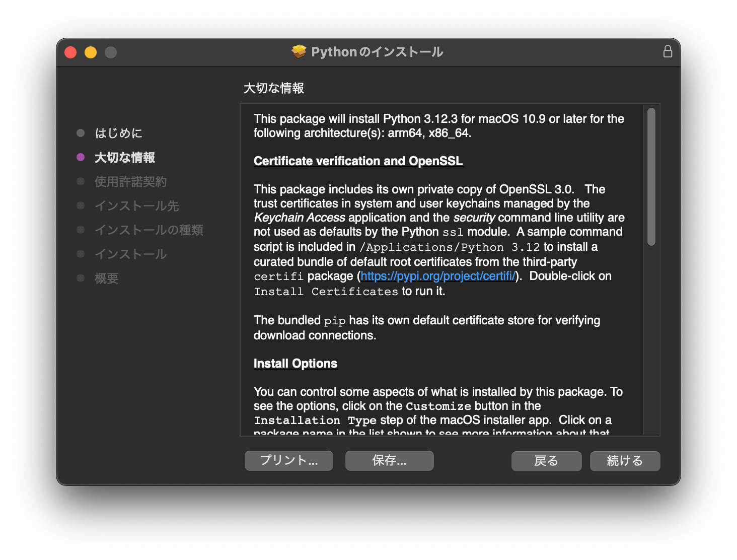Select the 使用許諾契約 sidebar entry

(x=130, y=181)
